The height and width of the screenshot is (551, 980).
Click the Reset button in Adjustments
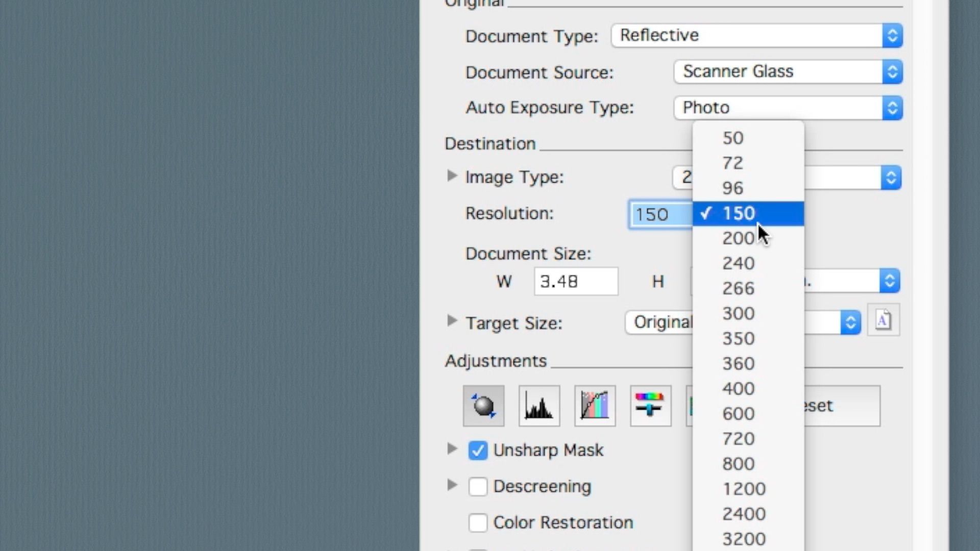[842, 406]
